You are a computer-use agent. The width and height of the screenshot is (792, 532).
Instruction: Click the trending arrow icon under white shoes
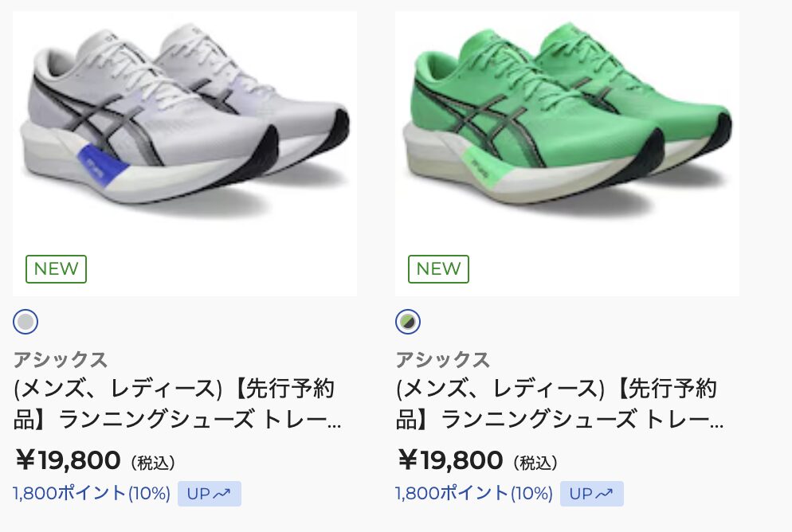pyautogui.click(x=222, y=494)
